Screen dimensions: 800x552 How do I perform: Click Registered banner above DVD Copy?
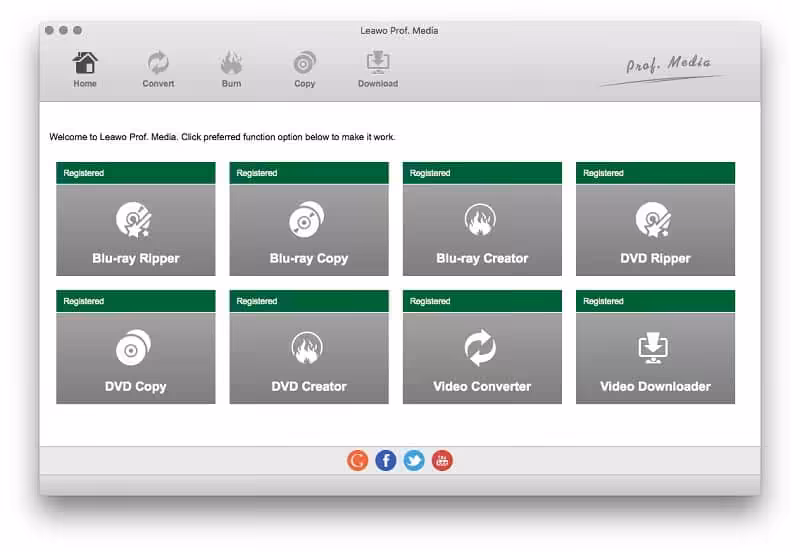[136, 301]
